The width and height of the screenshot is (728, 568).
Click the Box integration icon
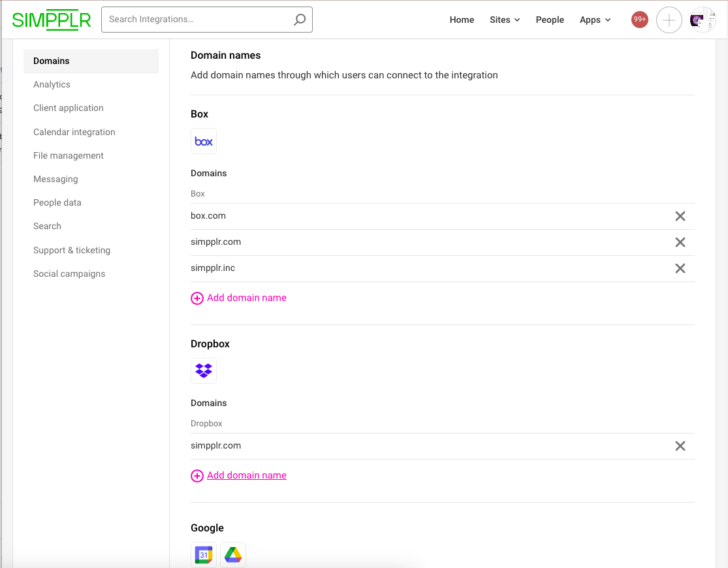click(x=203, y=141)
